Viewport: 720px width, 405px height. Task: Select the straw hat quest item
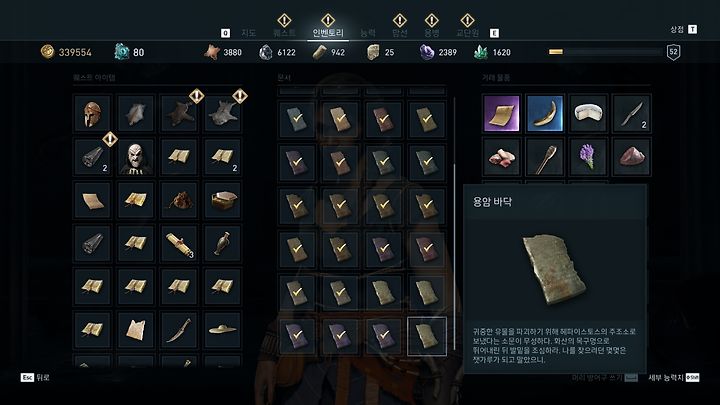(x=223, y=330)
